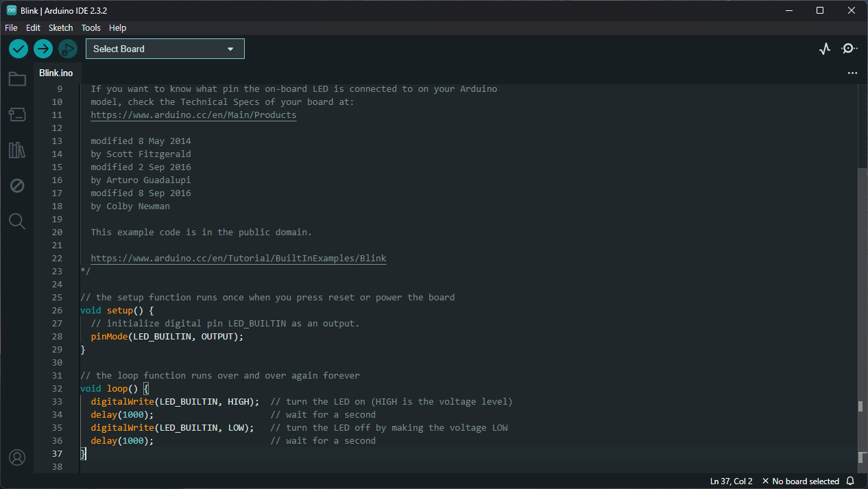Click 'modified 8 May 2014' comment
Viewport: 868px width, 489px height.
tap(141, 141)
